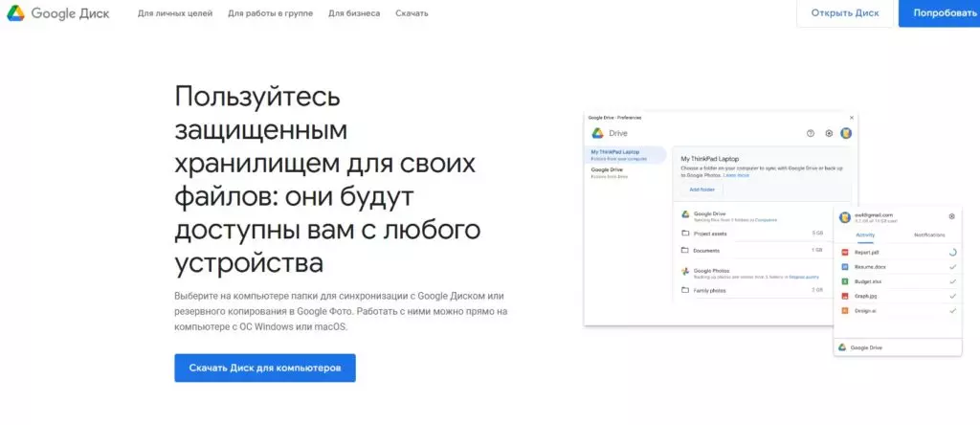The image size is (980, 425).
Task: Click the «Report.pdf» file name
Action: point(867,253)
